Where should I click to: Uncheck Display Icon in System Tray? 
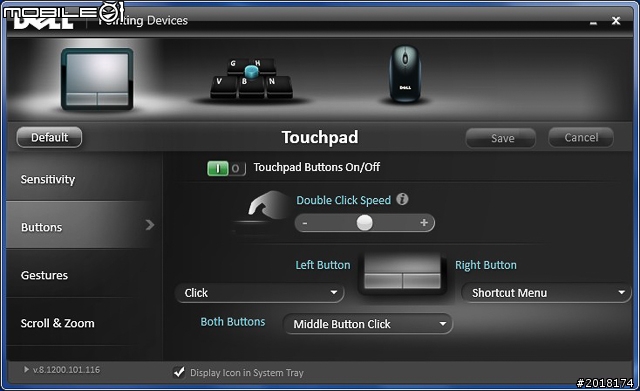(179, 372)
